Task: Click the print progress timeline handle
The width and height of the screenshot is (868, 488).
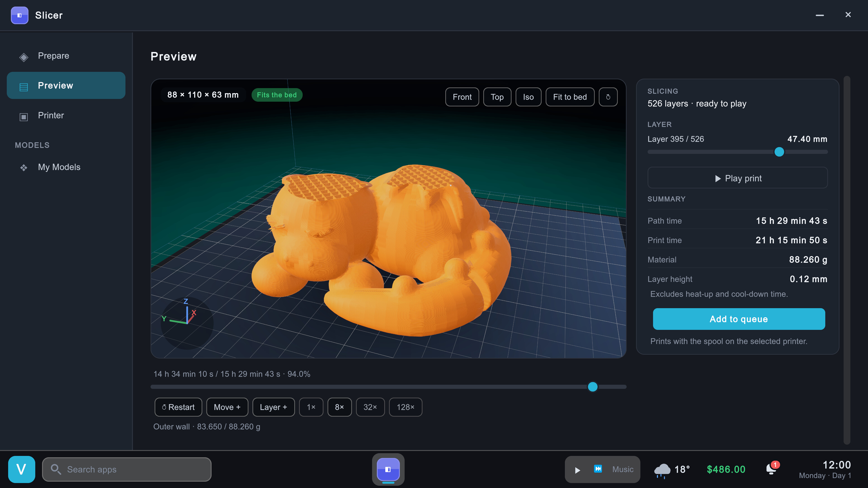Action: [x=592, y=387]
